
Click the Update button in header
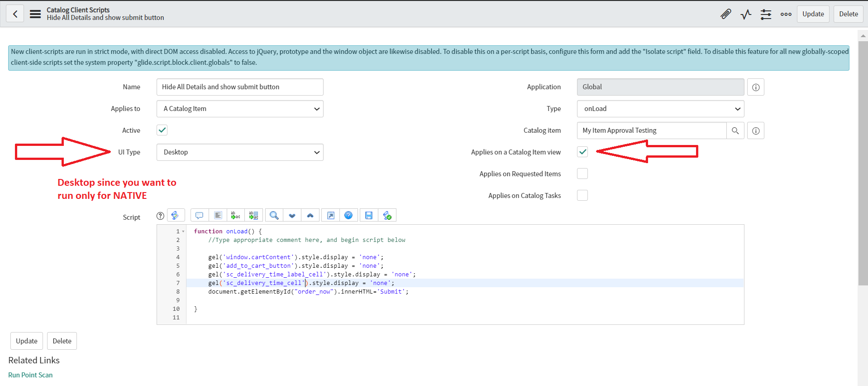(813, 14)
